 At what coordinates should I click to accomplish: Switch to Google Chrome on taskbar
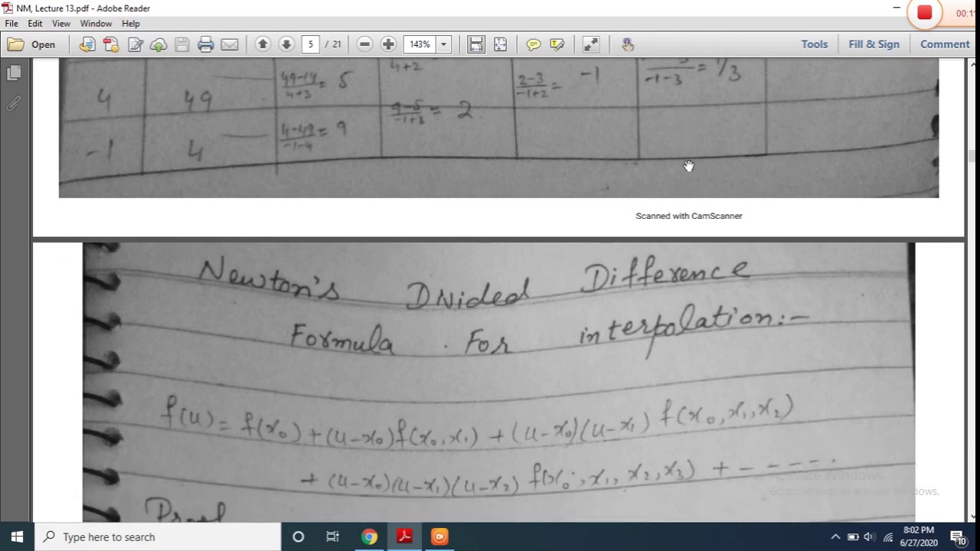pos(369,537)
